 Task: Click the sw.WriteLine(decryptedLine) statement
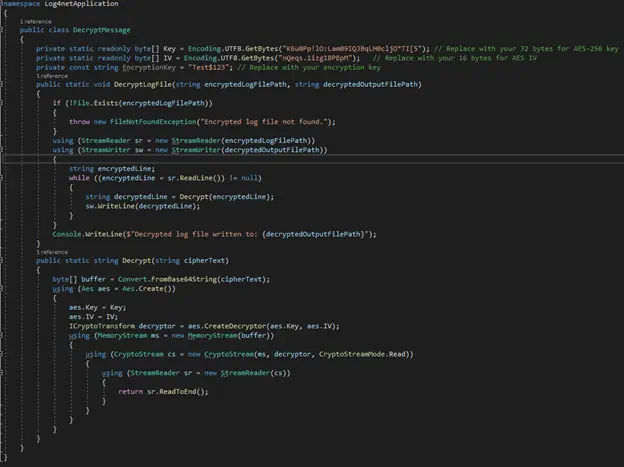click(x=142, y=206)
